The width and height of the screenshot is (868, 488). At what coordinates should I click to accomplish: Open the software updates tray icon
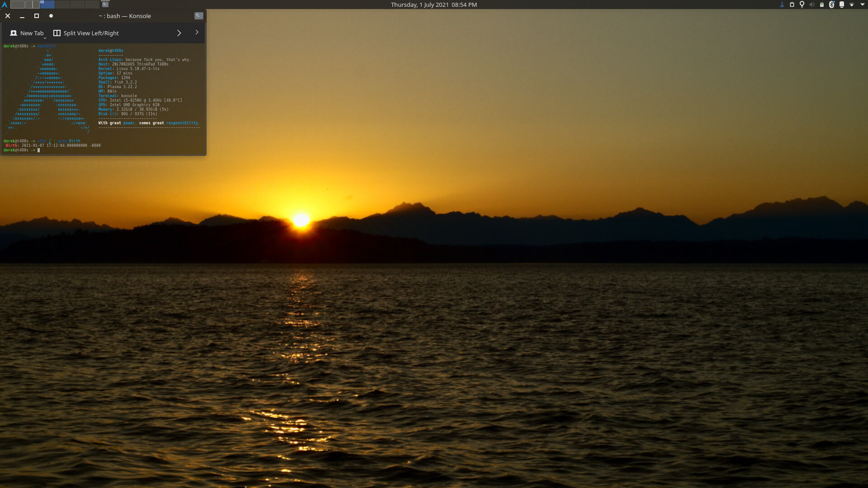[822, 5]
